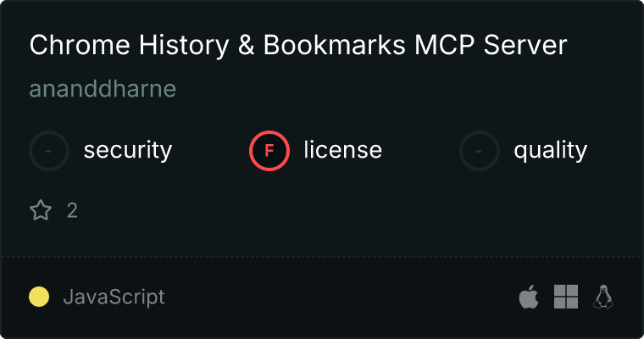
Task: Click the red F license grade badge
Action: pos(269,151)
